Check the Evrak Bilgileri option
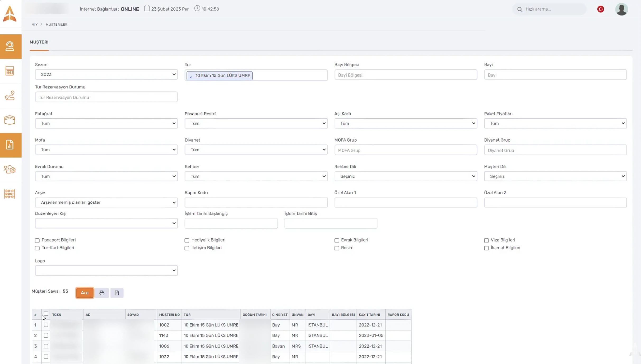 (x=337, y=240)
